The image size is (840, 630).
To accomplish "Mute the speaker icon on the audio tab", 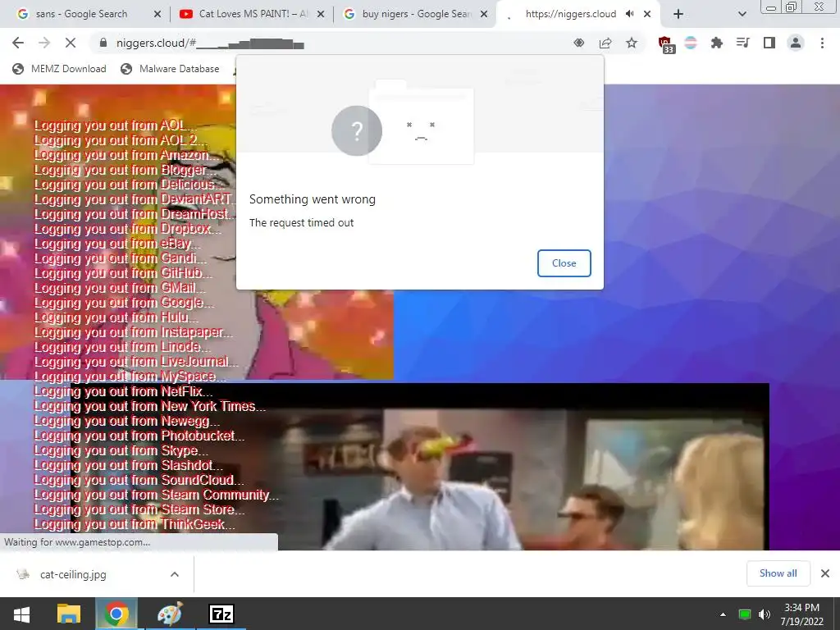I will tap(629, 14).
